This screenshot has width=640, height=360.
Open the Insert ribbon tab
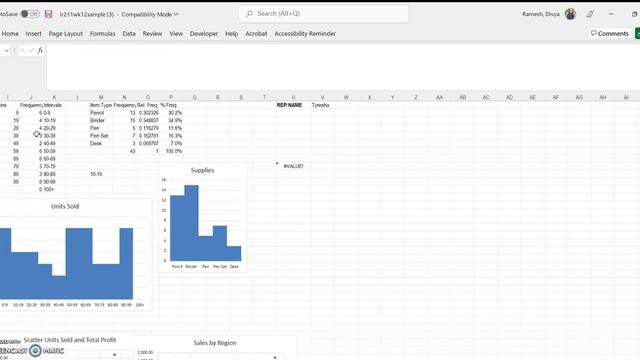(x=33, y=33)
